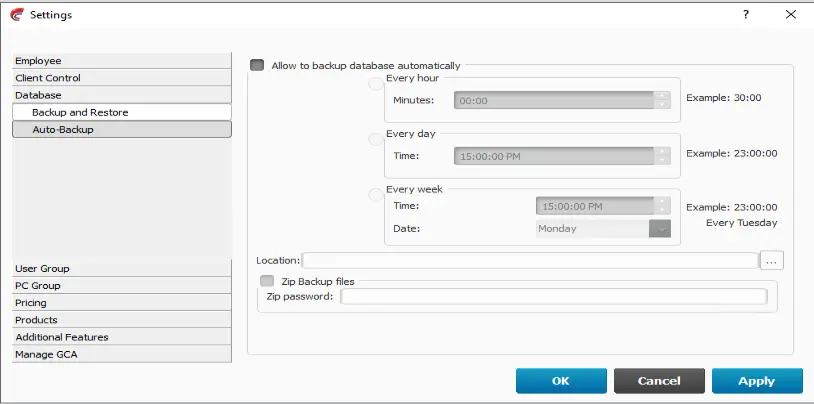Click the Apply button
Viewport: 814px width, 404px height.
point(757,381)
